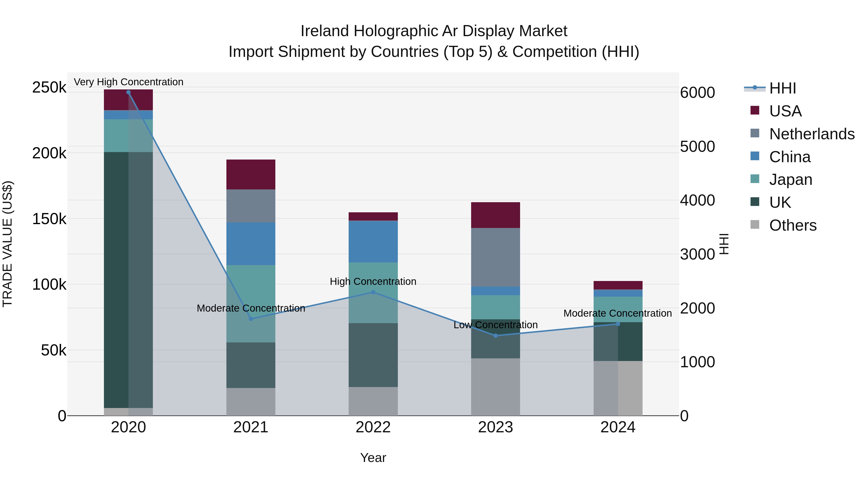Click the 2023 USA bar segment
The image size is (868, 488).
pyautogui.click(x=495, y=215)
